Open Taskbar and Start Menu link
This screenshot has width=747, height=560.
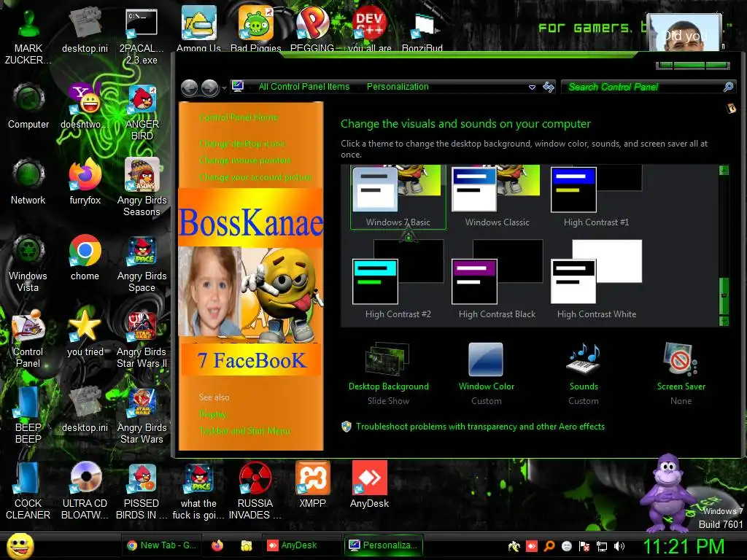(244, 430)
